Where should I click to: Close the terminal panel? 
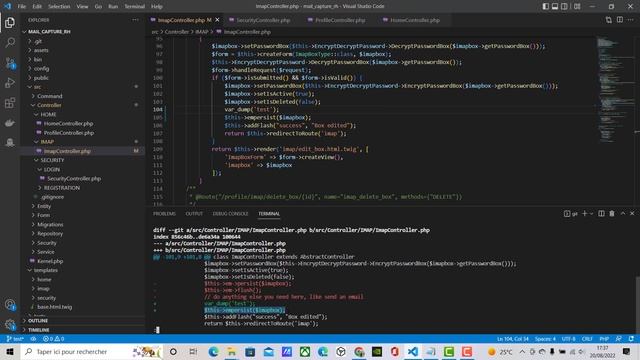(632, 213)
